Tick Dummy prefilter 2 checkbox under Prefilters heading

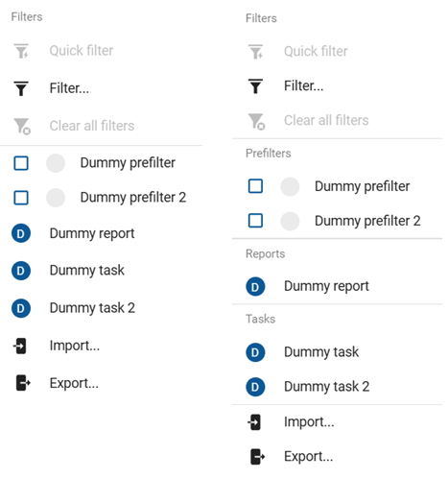(x=255, y=221)
